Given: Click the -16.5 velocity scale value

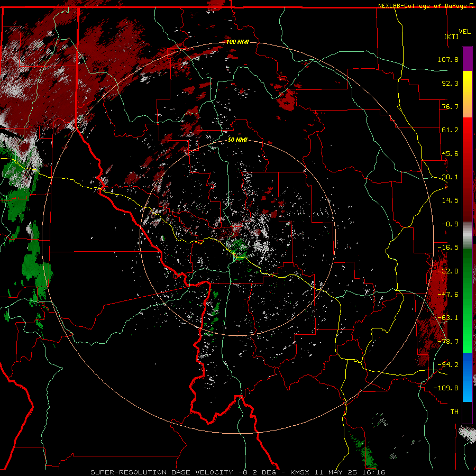Looking at the screenshot, I should pyautogui.click(x=448, y=248).
